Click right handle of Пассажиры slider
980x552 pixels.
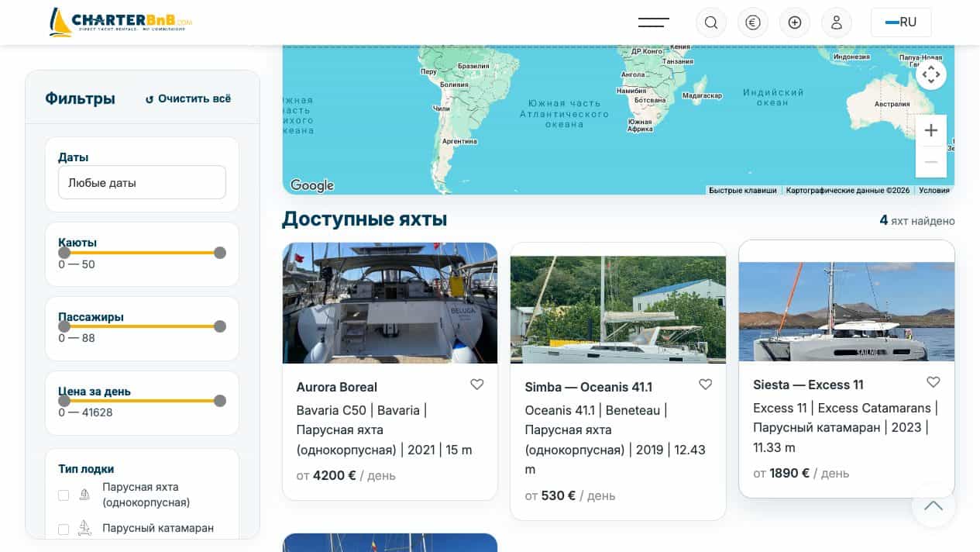[220, 326]
